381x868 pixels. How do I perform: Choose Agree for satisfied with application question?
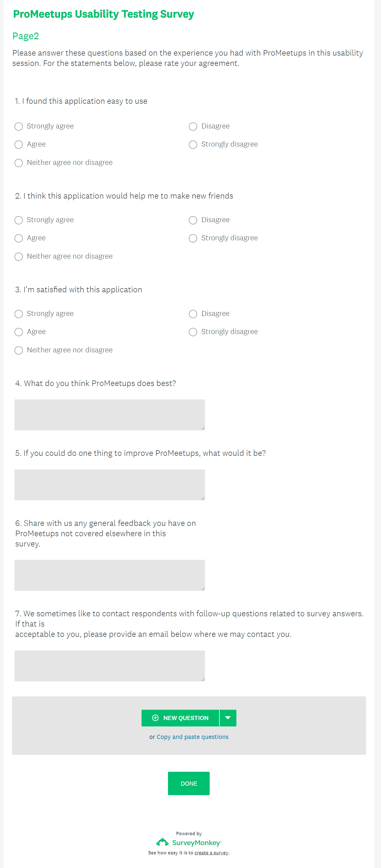(x=19, y=332)
